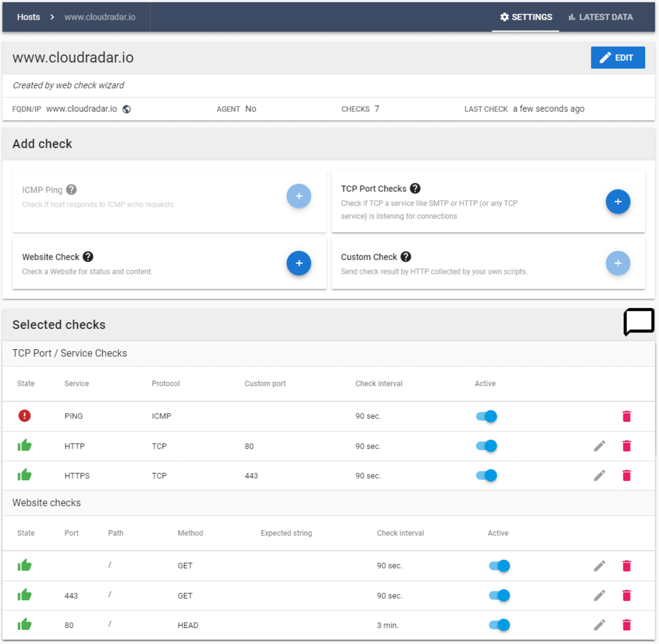The image size is (659, 644).
Task: Open help for Custom Check
Action: (406, 257)
